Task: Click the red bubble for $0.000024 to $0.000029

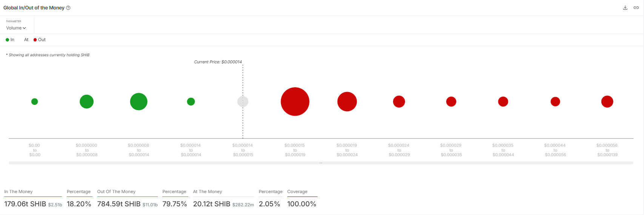Action: (x=399, y=101)
